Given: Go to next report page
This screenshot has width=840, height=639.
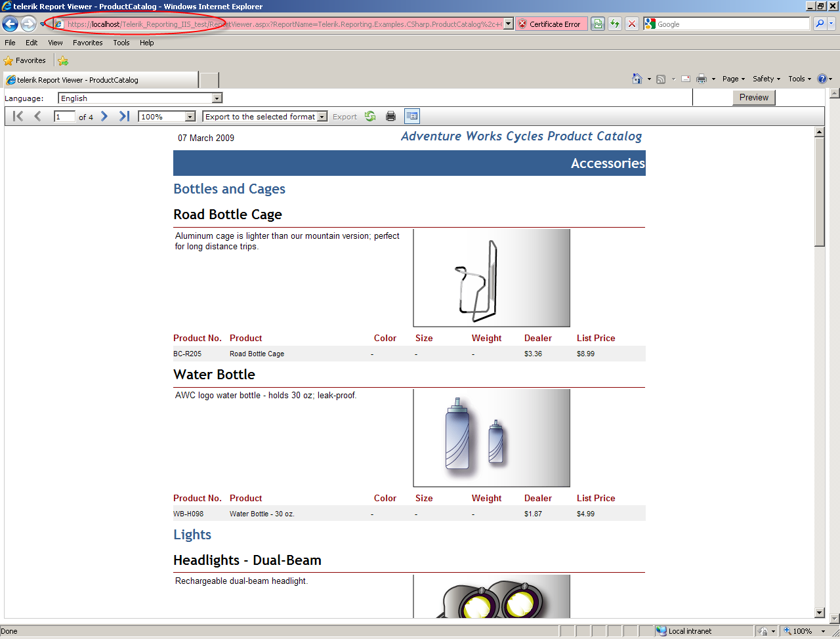Looking at the screenshot, I should [104, 116].
